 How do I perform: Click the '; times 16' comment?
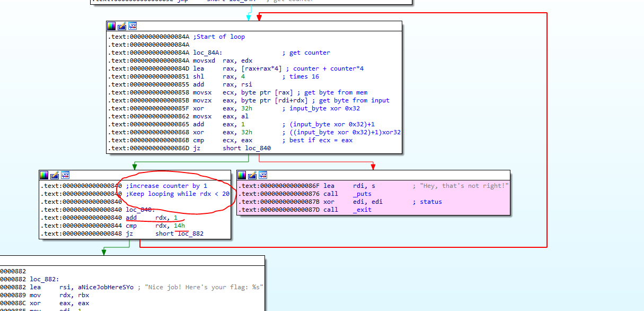coord(301,76)
